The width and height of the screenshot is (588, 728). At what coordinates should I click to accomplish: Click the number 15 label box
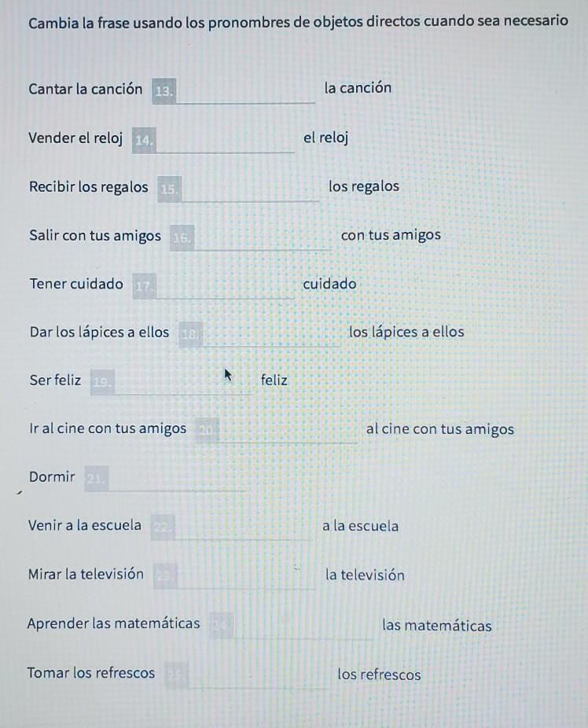pyautogui.click(x=169, y=189)
